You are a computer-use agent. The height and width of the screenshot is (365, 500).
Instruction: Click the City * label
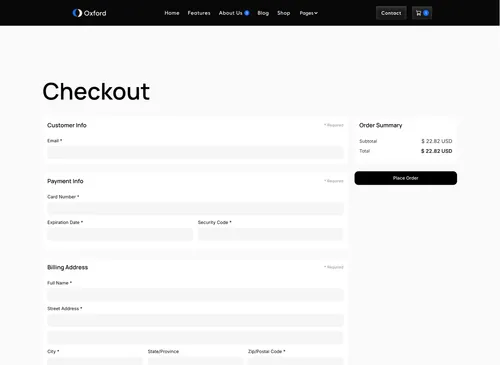pos(53,351)
